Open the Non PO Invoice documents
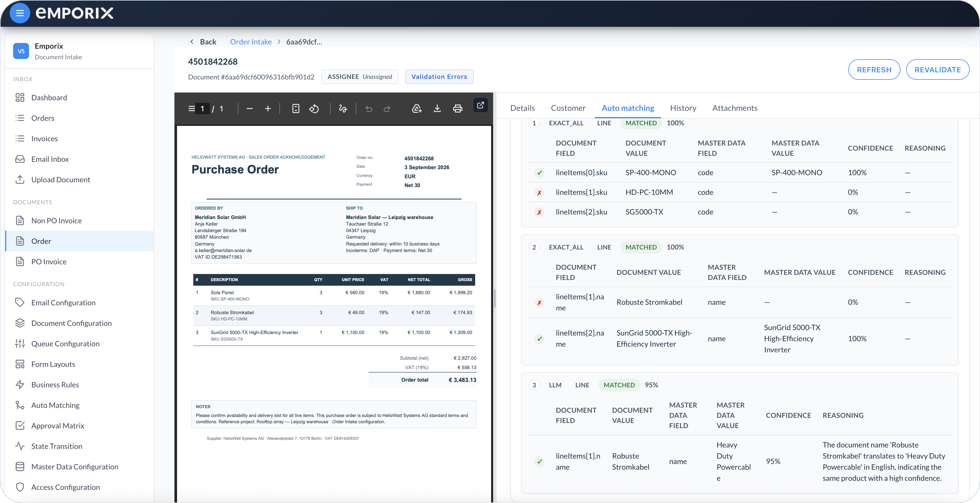980x503 pixels. click(79, 221)
